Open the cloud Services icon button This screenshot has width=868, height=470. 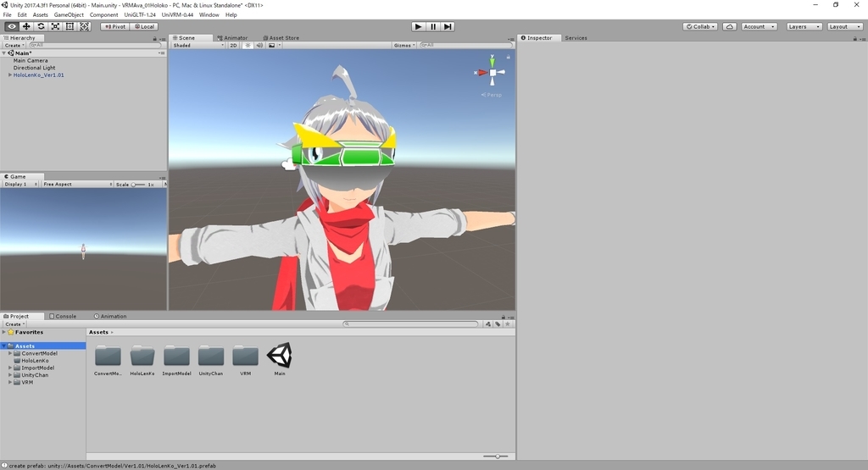tap(730, 26)
